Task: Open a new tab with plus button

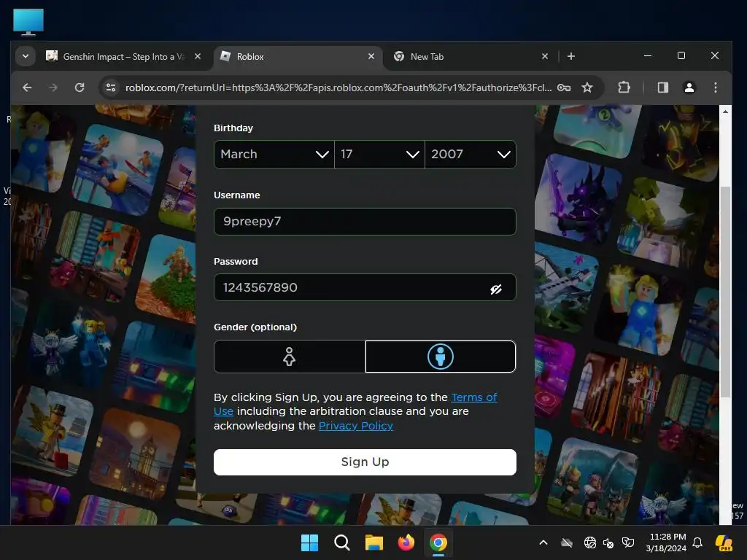Action: pyautogui.click(x=571, y=57)
